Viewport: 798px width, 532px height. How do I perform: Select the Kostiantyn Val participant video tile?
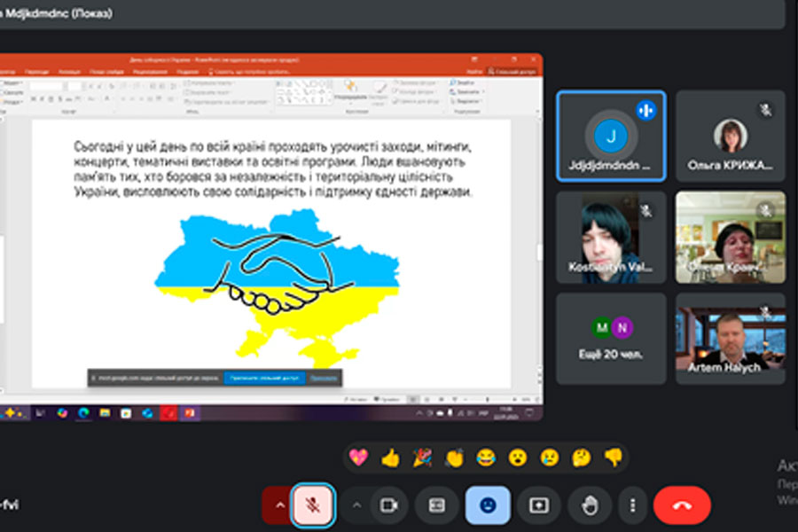[611, 238]
